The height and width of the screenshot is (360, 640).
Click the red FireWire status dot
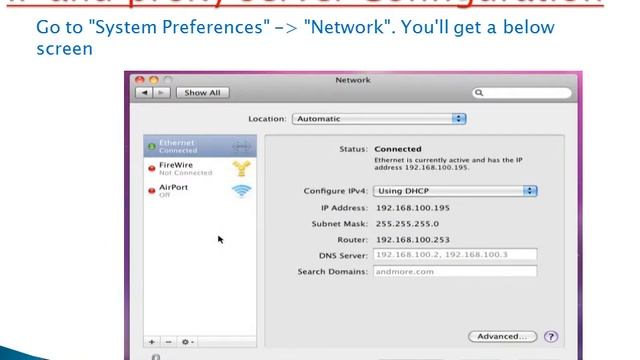pyautogui.click(x=152, y=168)
